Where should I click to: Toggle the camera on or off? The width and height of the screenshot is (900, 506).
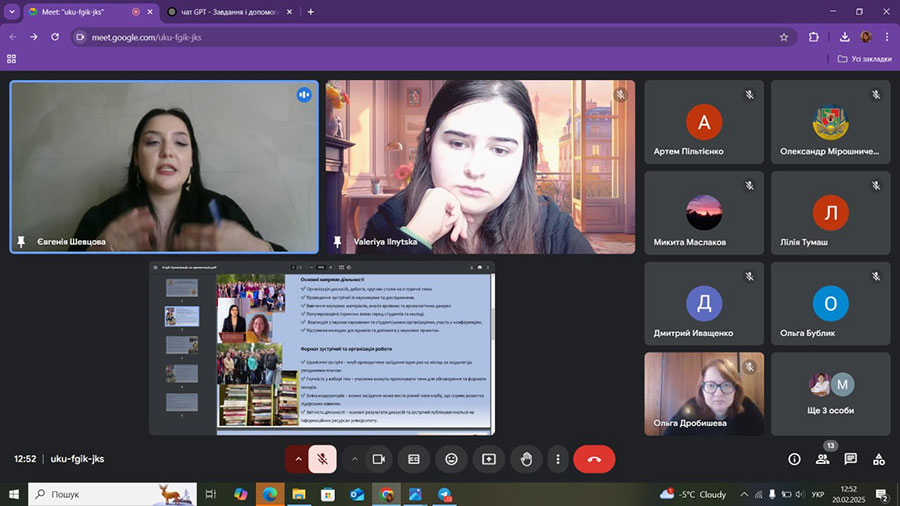click(x=379, y=459)
